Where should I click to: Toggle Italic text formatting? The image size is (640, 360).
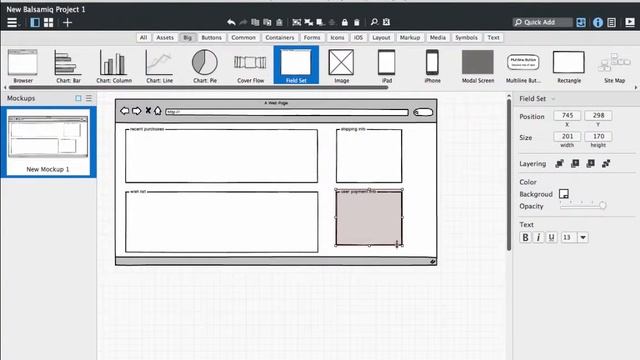(x=538, y=238)
